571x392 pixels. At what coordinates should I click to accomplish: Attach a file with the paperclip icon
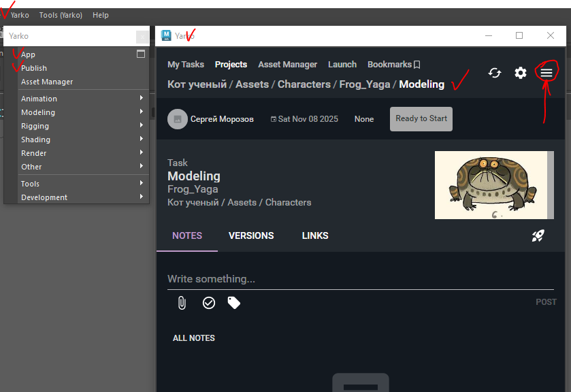tap(182, 303)
